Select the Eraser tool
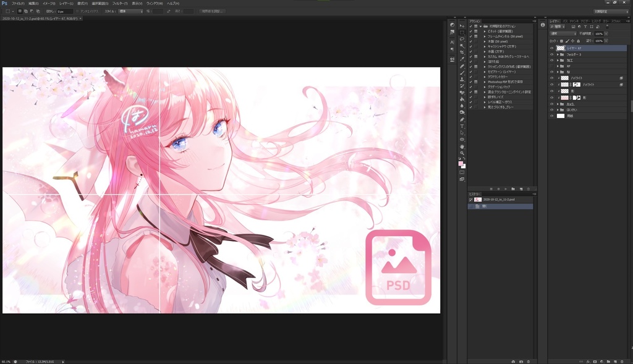Screen dimensions: 633x364 coord(461,91)
